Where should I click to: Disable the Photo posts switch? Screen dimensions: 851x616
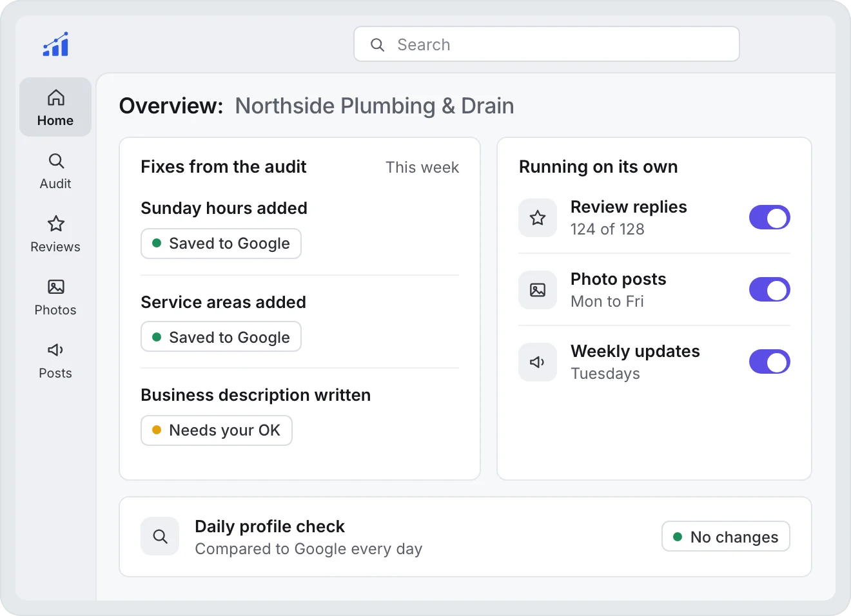[x=770, y=290]
